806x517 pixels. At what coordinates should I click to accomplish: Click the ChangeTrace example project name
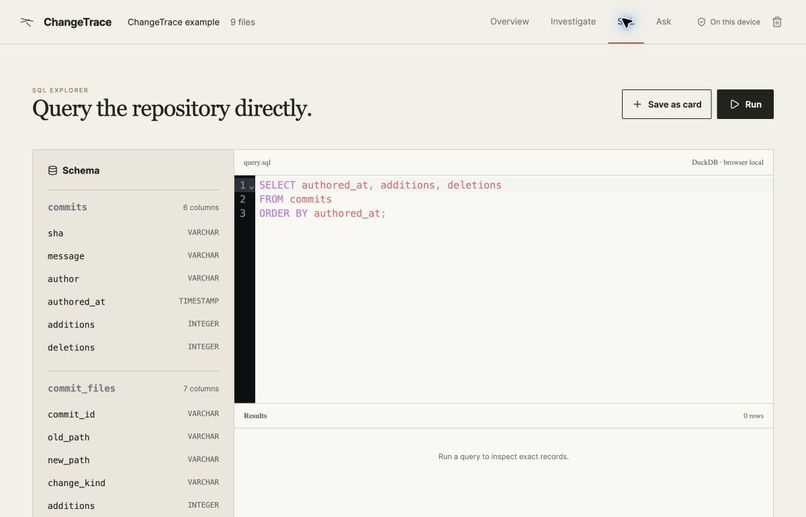pos(173,22)
